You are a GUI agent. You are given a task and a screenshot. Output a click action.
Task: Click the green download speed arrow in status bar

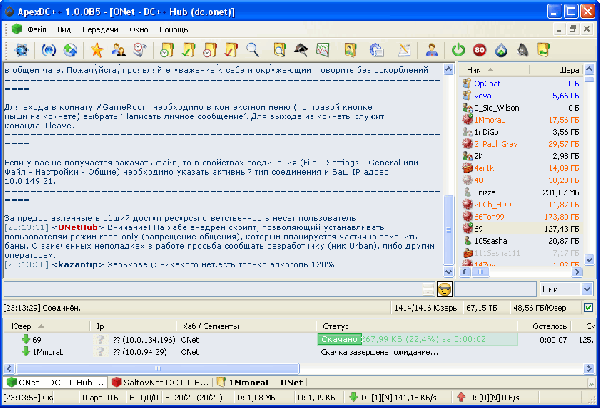point(353,397)
